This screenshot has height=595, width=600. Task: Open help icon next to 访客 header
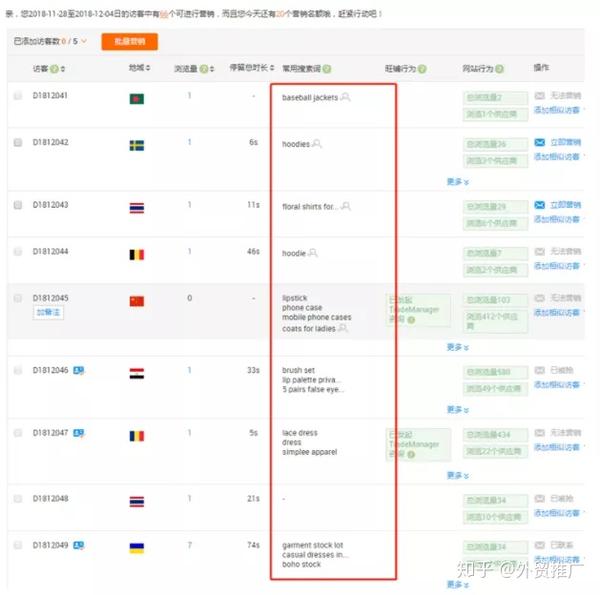(x=54, y=69)
